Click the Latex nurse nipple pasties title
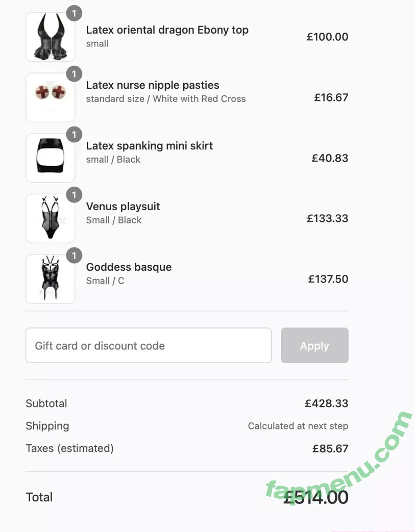 tap(153, 85)
